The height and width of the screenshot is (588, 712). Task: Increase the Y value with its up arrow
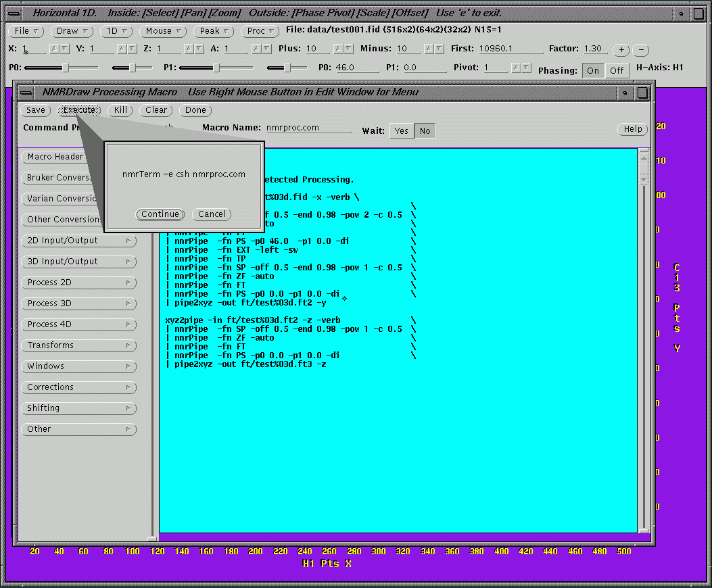(x=121, y=49)
